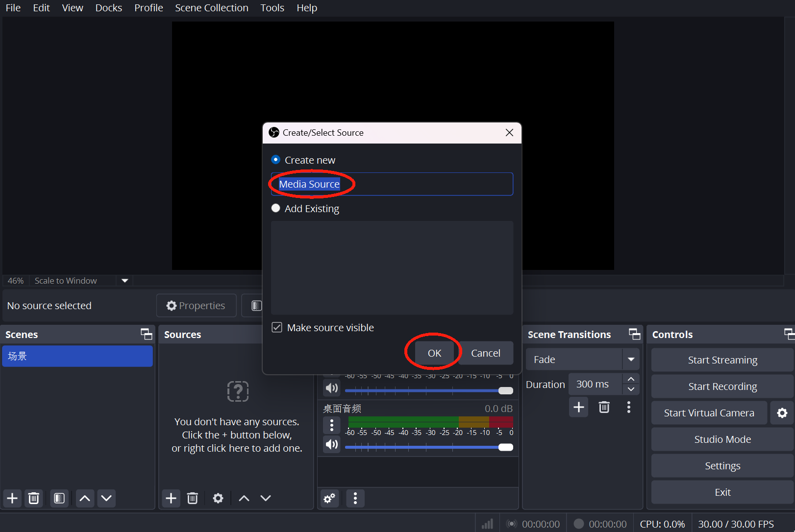Screen dimensions: 795x532
Task: Increase transition Duration with up stepper
Action: (x=631, y=378)
